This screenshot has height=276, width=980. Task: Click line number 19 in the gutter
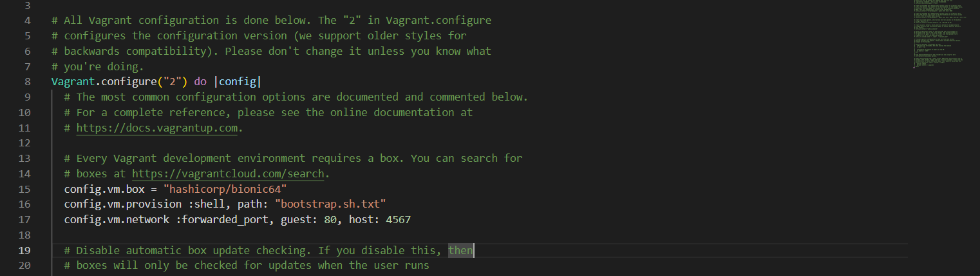tap(24, 250)
